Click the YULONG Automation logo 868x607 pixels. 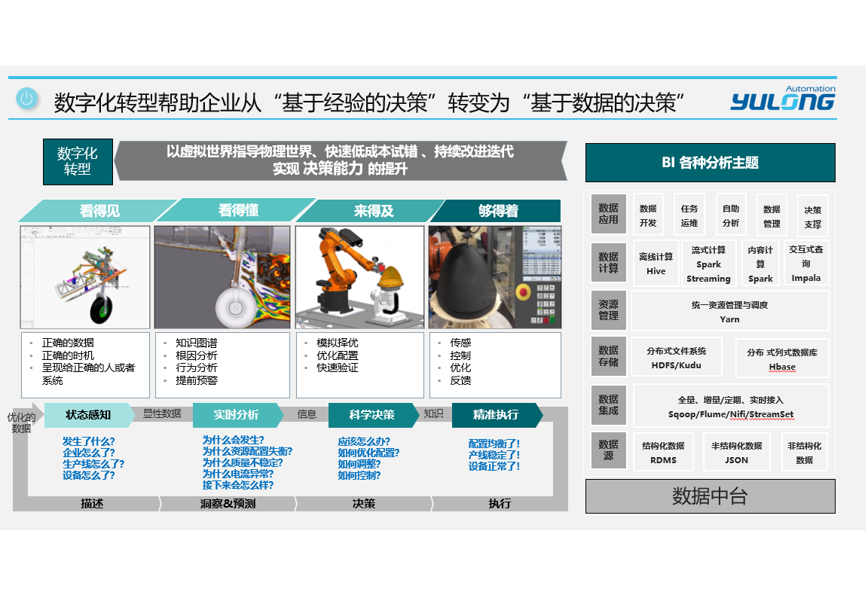tap(782, 99)
